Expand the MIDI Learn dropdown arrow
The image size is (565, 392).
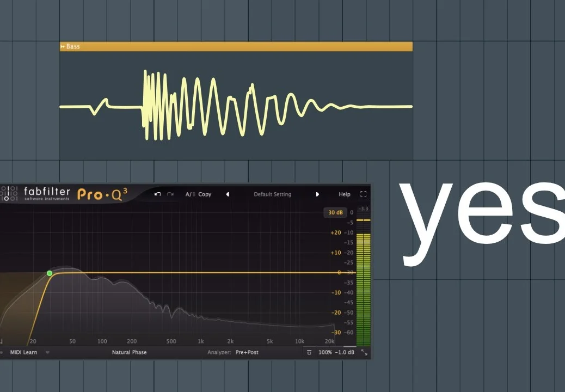(47, 352)
